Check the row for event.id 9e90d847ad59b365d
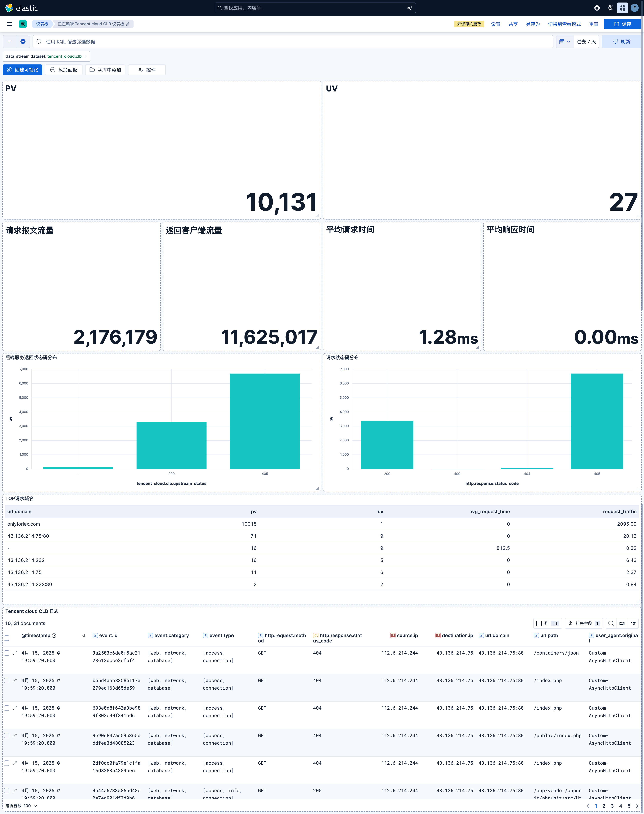 (x=7, y=735)
